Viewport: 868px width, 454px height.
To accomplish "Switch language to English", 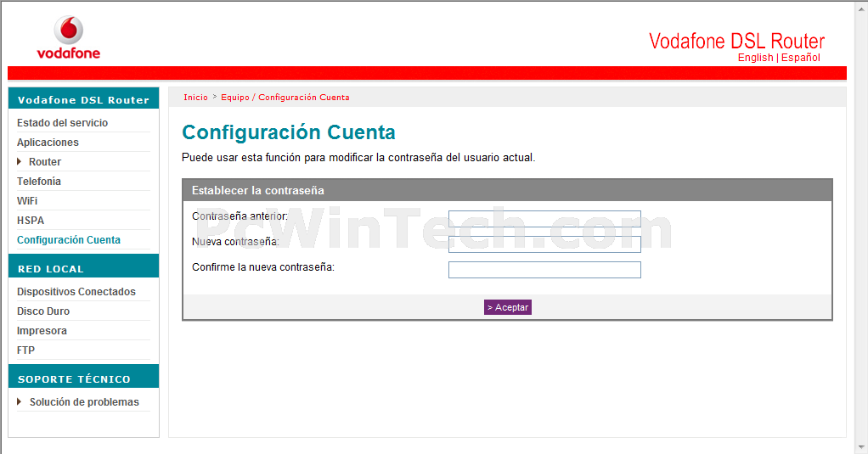I will pos(755,58).
